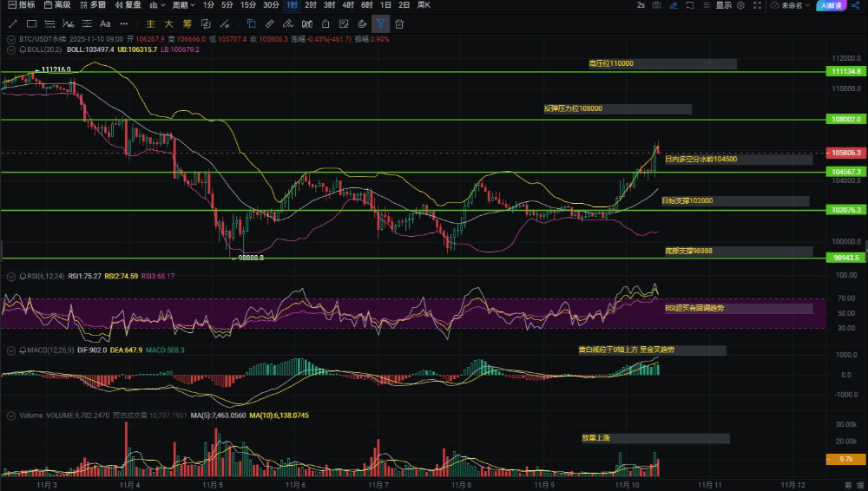
Task: Toggle the highlighted filter funnel tool
Action: [x=381, y=23]
